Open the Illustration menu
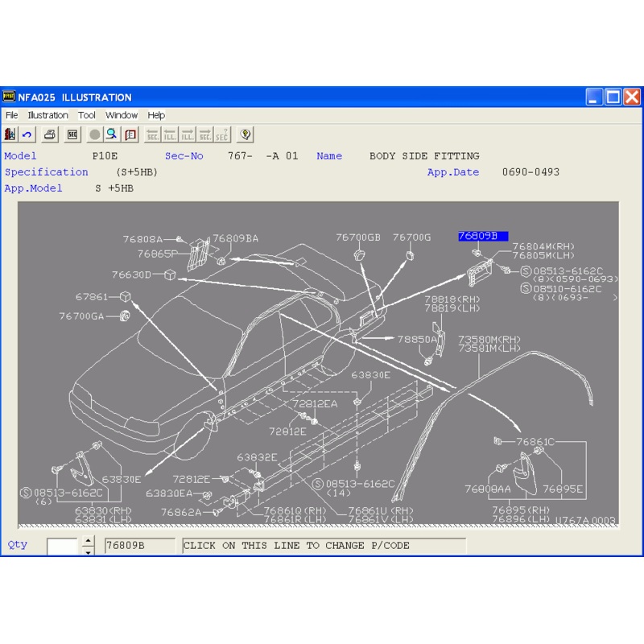 (x=47, y=115)
